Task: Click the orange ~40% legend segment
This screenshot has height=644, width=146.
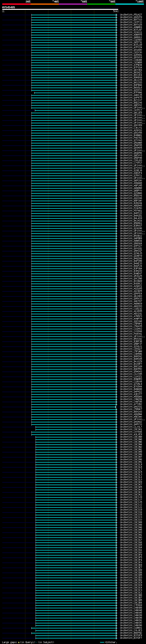Action: coord(45,4)
